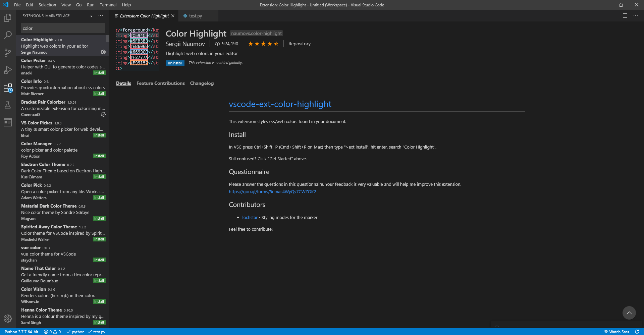Install the Color Info extension
This screenshot has height=335, width=644.
tap(99, 94)
